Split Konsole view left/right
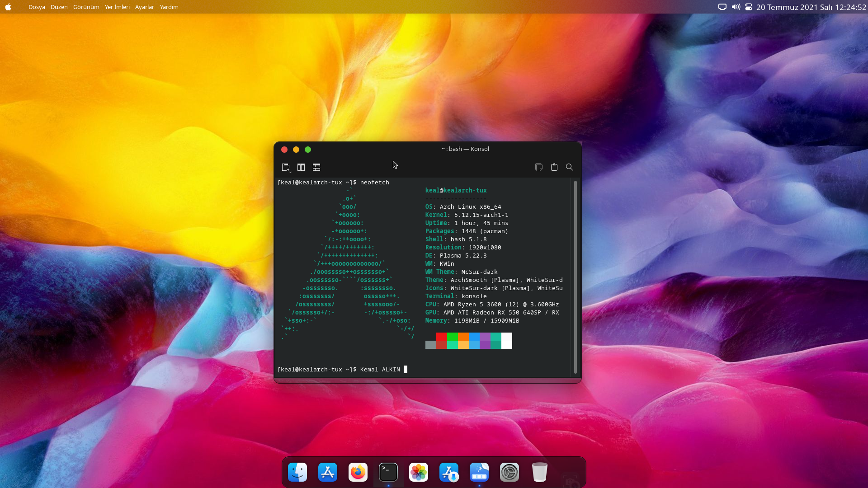The height and width of the screenshot is (488, 868). tap(301, 167)
